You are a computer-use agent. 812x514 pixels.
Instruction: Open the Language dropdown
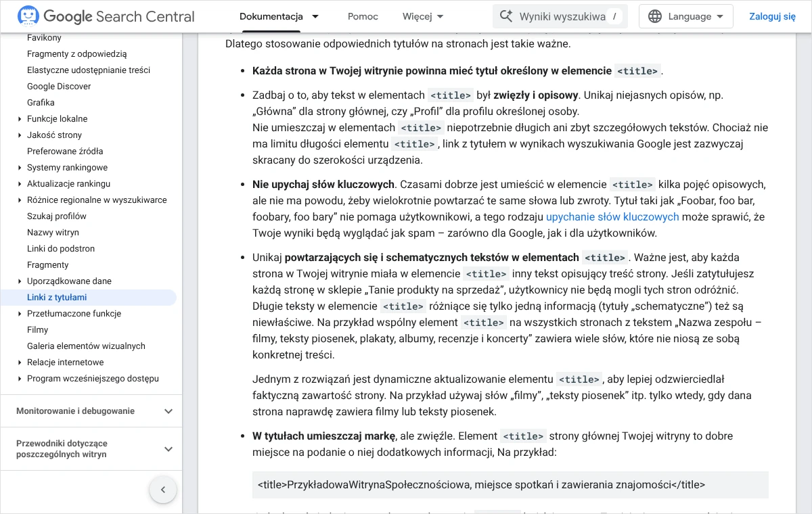[686, 16]
